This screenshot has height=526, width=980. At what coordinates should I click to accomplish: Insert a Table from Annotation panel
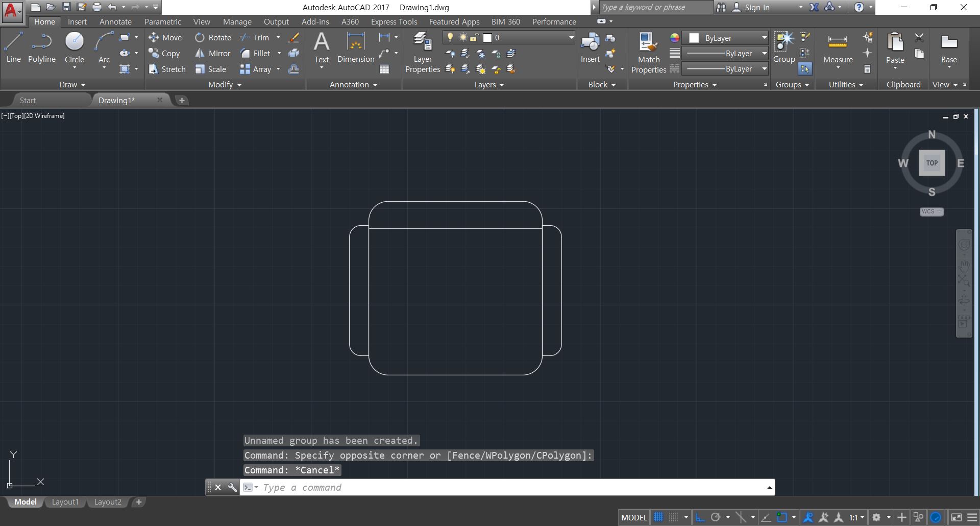[384, 69]
